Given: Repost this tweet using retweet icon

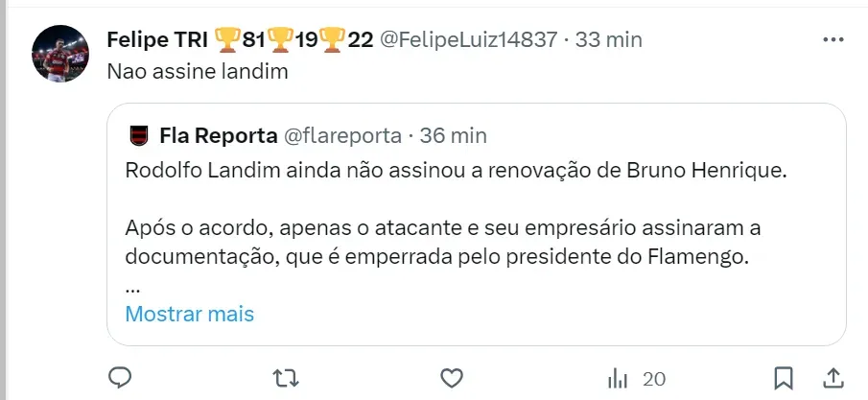Looking at the screenshot, I should click(x=286, y=378).
